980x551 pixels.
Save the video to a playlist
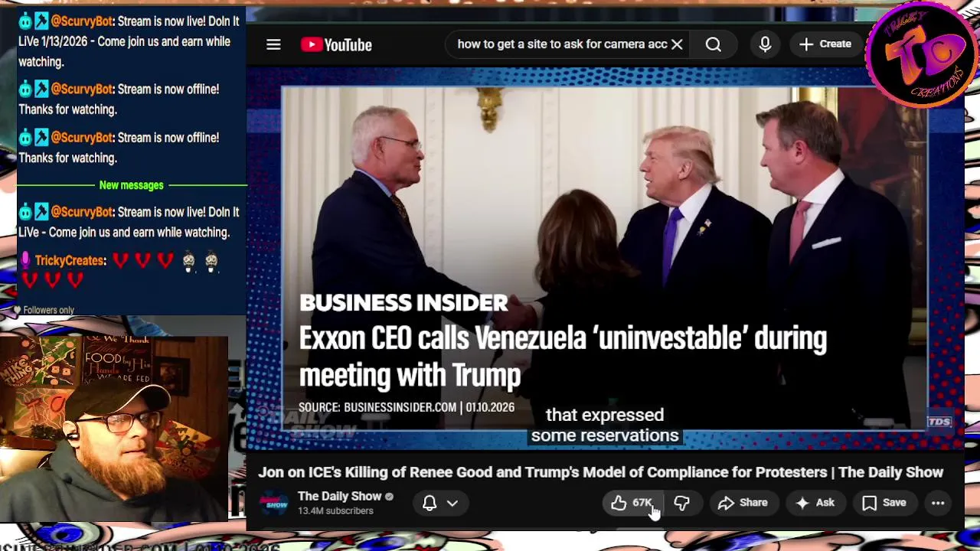click(x=884, y=503)
